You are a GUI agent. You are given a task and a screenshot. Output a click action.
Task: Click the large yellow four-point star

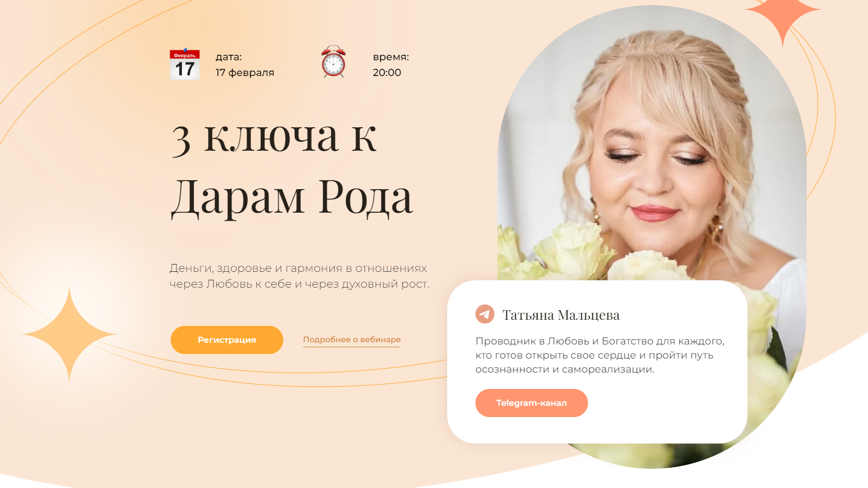tap(69, 334)
